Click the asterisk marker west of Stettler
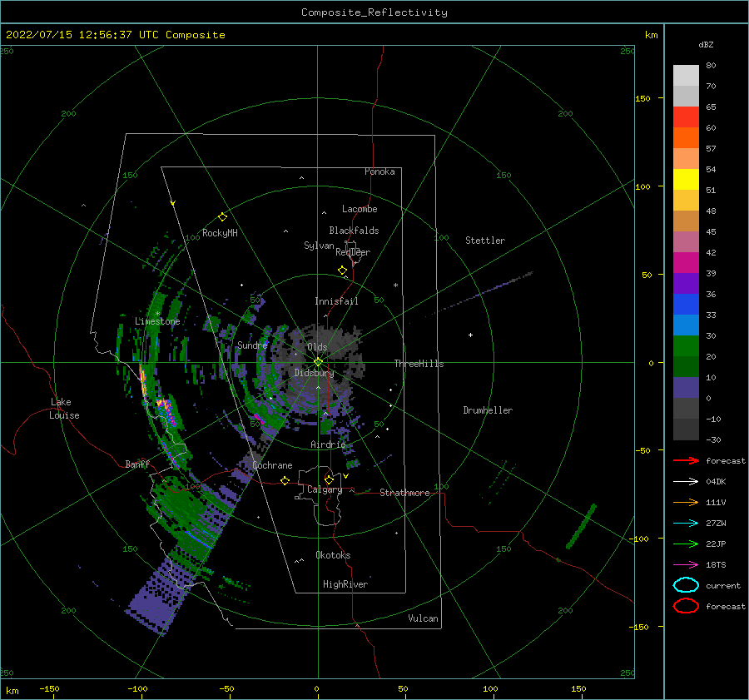Screen dimensions: 749x700 pyautogui.click(x=395, y=285)
